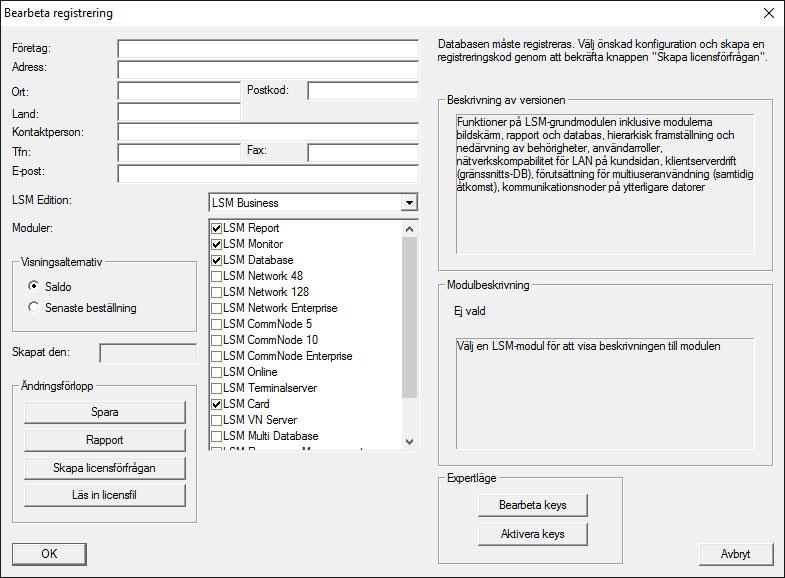785x578 pixels.
Task: Check the LSM Multi Database module
Action: [x=216, y=436]
